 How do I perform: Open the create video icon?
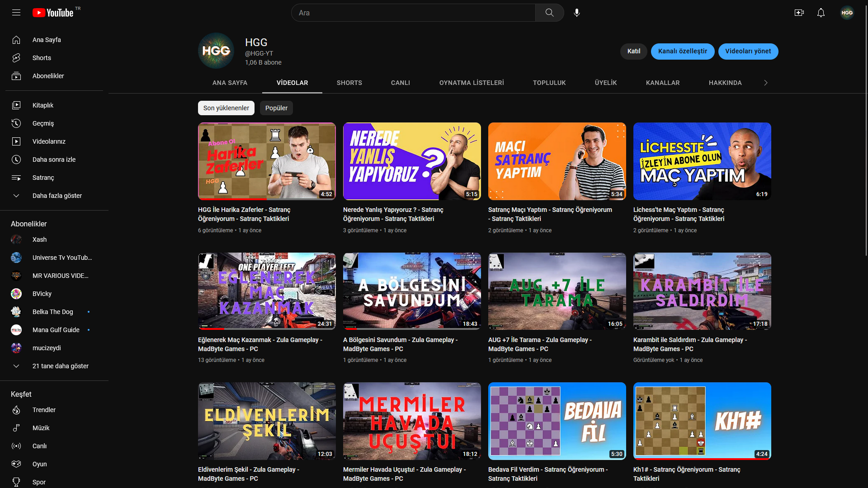coord(799,13)
